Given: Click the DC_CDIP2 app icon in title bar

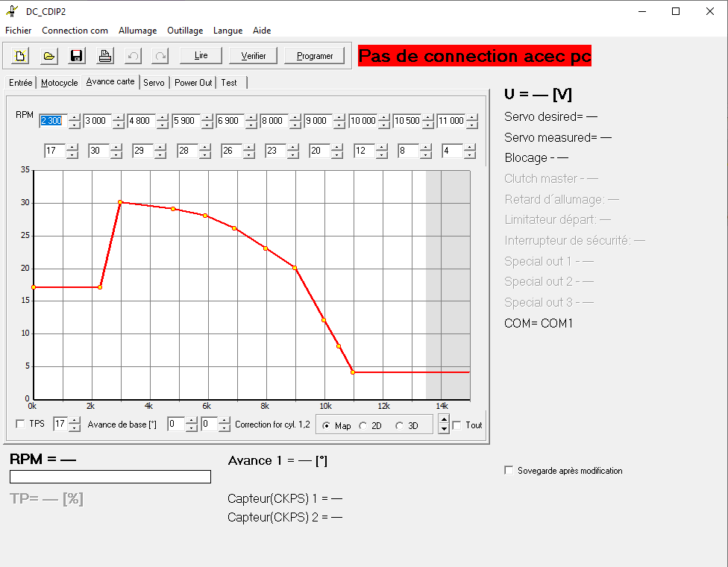Looking at the screenshot, I should [x=12, y=11].
